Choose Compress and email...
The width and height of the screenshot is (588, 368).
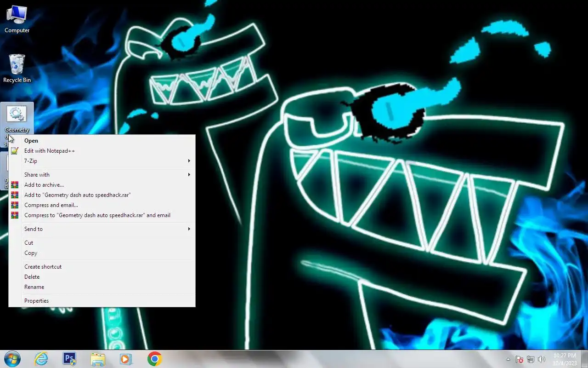pyautogui.click(x=102, y=205)
